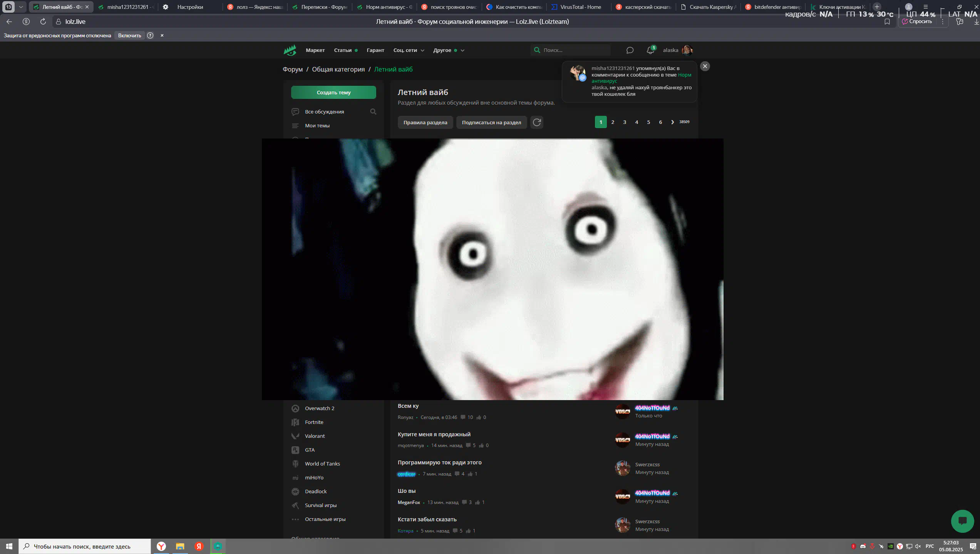
Task: Click the Overwatch 2 icon
Action: coord(295,408)
